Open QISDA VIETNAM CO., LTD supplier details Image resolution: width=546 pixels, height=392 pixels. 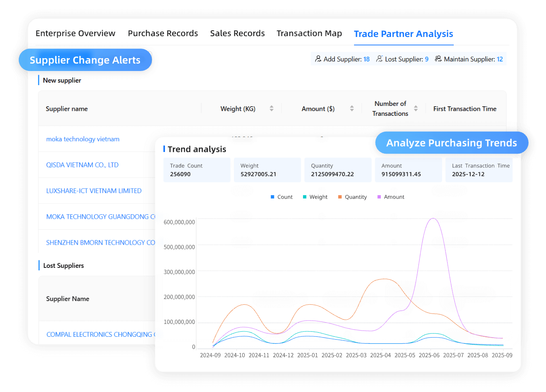[x=82, y=165]
